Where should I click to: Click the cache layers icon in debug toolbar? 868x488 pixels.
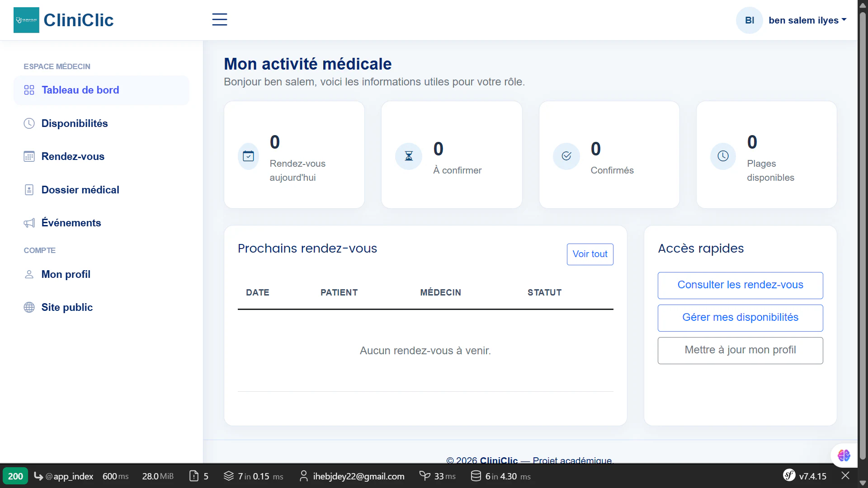coord(229,476)
